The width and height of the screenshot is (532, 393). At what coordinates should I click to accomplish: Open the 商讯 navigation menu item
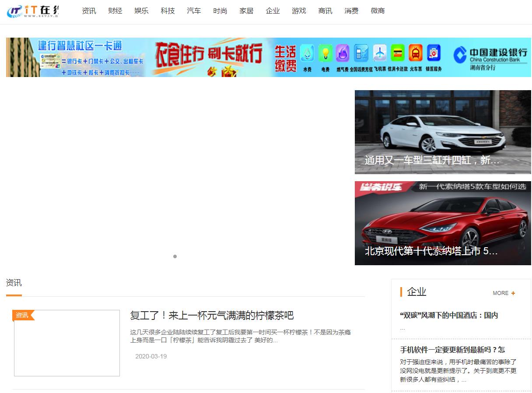pos(325,11)
